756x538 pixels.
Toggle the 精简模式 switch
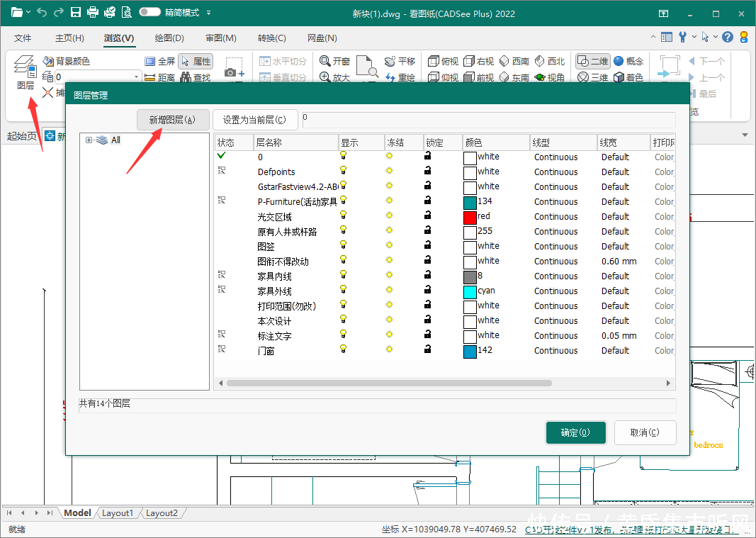coord(149,12)
